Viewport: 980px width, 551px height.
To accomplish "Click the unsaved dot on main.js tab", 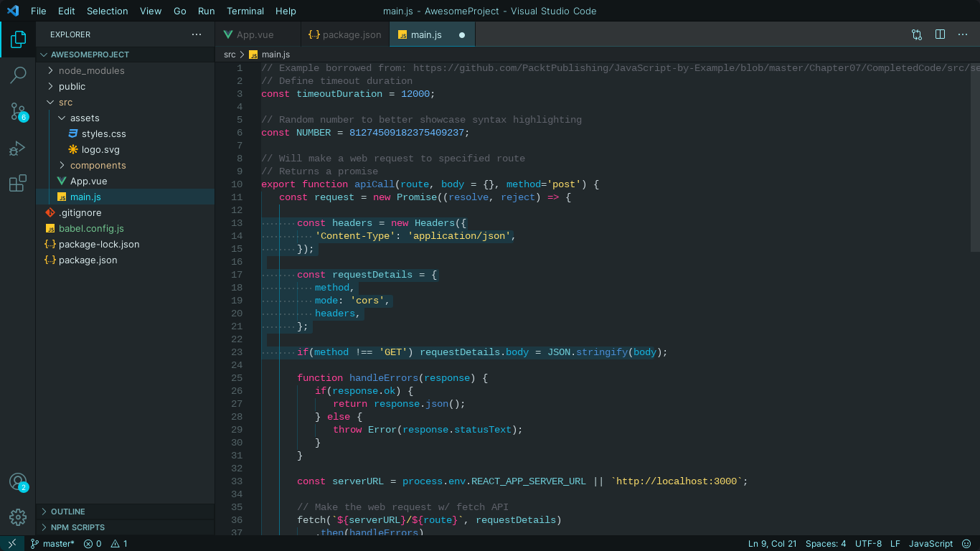I will tap(462, 34).
